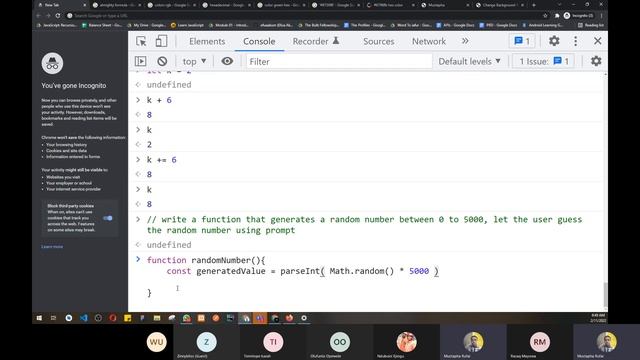Image resolution: width=640 pixels, height=360 pixels.
Task: Select the OO participant tile
Action: [340, 342]
